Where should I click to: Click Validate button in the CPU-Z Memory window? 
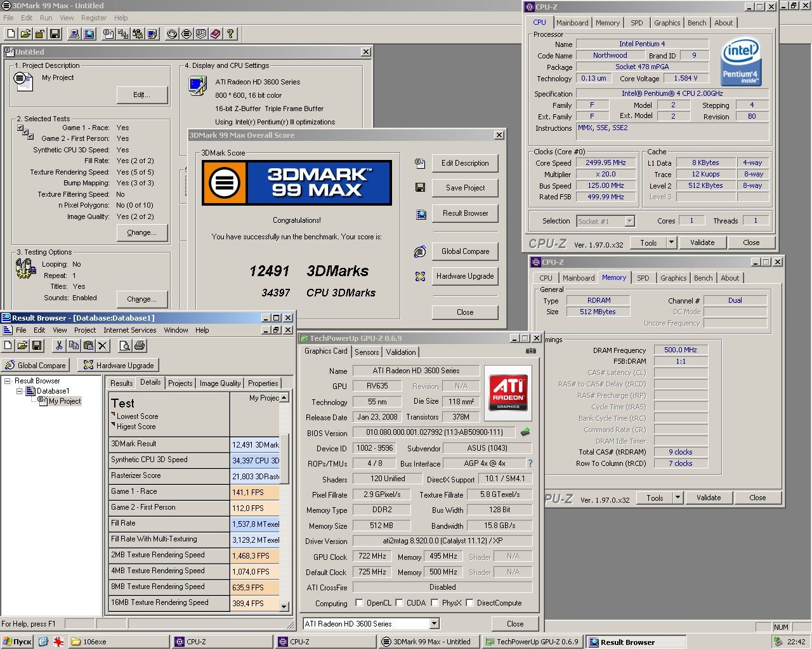(709, 498)
